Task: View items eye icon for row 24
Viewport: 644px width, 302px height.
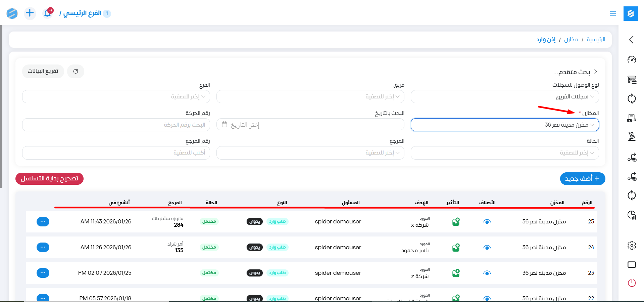Action: (487, 248)
